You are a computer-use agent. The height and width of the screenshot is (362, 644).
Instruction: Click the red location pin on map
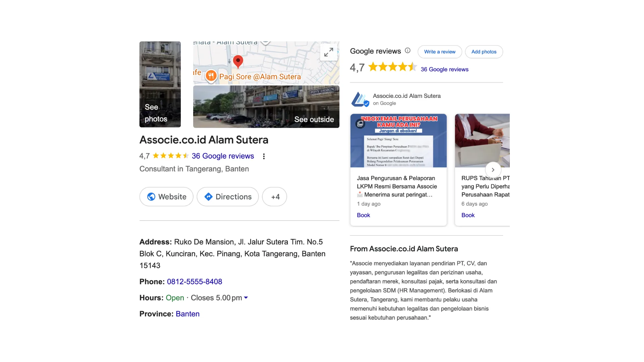coord(238,62)
